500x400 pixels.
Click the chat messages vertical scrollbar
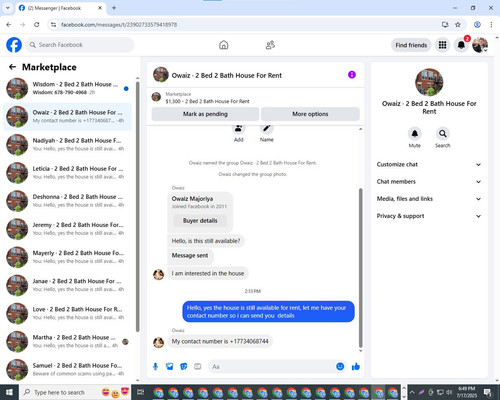[360, 268]
